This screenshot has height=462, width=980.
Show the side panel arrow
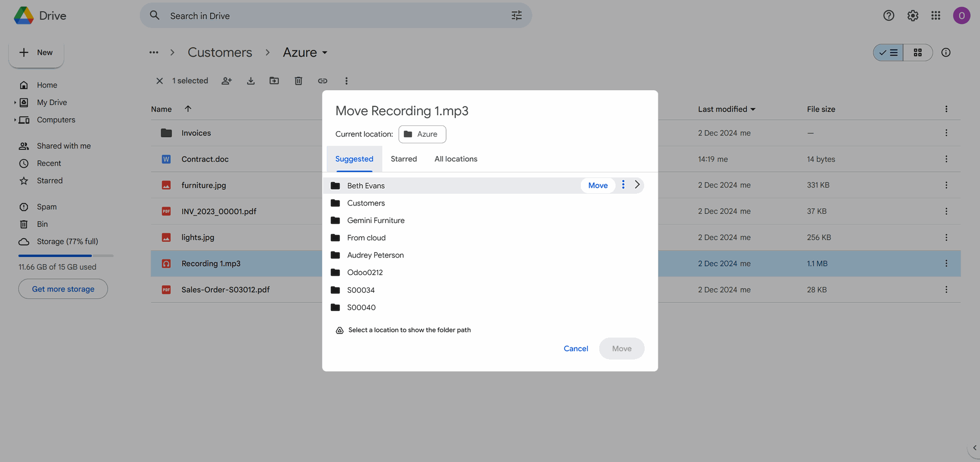tap(974, 448)
